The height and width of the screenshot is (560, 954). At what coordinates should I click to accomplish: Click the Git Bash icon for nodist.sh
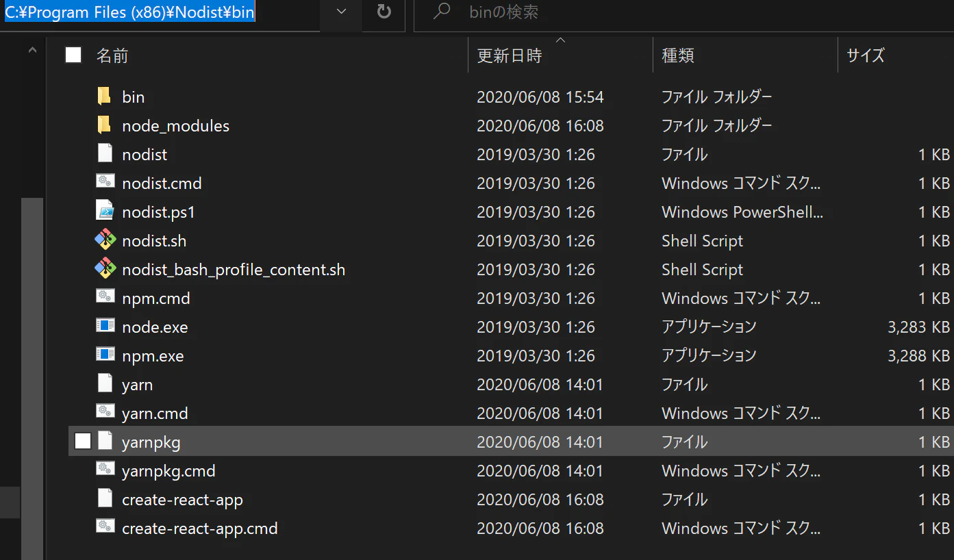105,240
